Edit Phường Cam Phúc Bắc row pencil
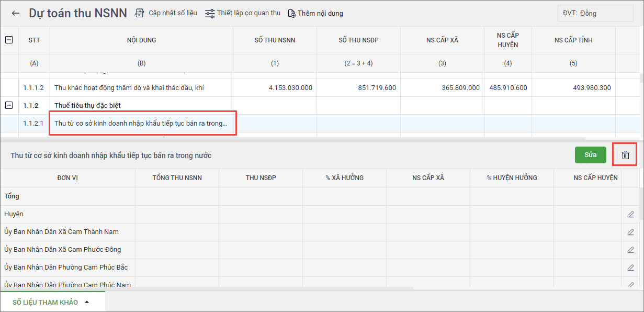Viewport: 644px width, 312px height. pos(630,268)
